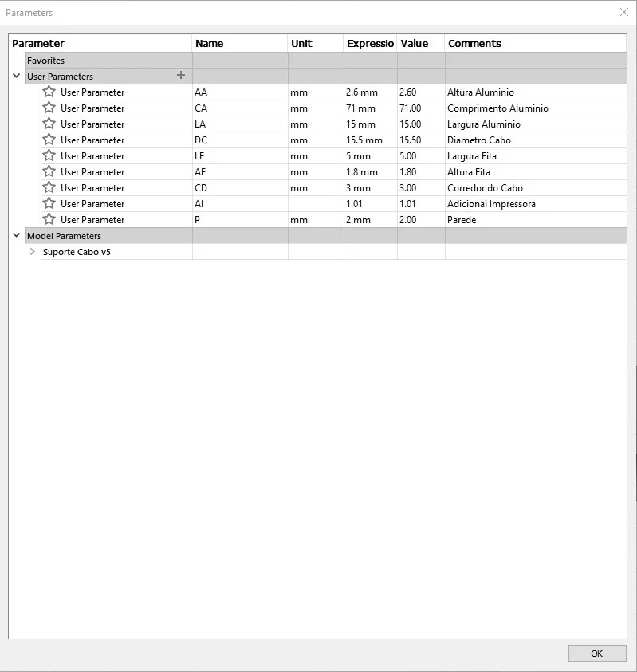Favorite the CA user parameter star
This screenshot has height=672, width=637.
point(49,108)
